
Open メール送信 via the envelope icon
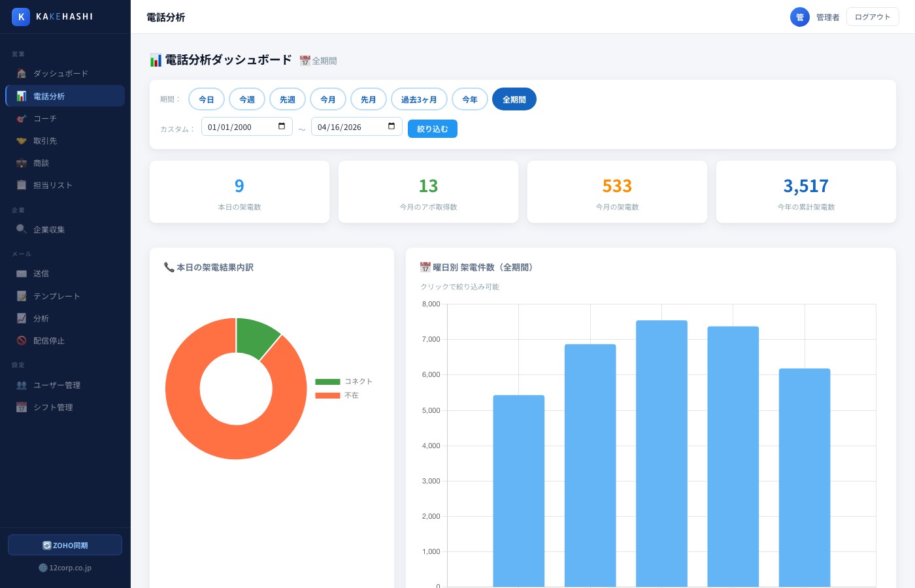click(x=22, y=273)
